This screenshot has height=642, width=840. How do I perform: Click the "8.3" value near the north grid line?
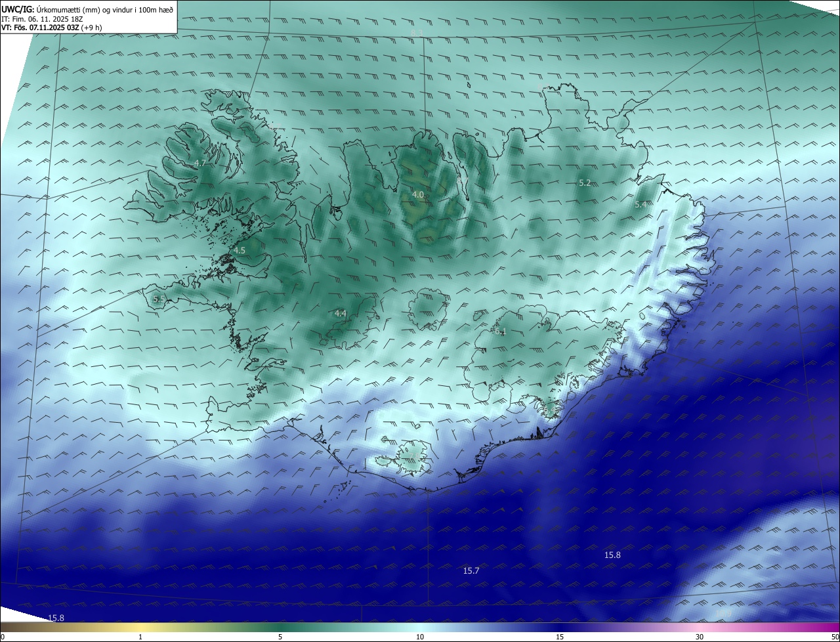417,33
